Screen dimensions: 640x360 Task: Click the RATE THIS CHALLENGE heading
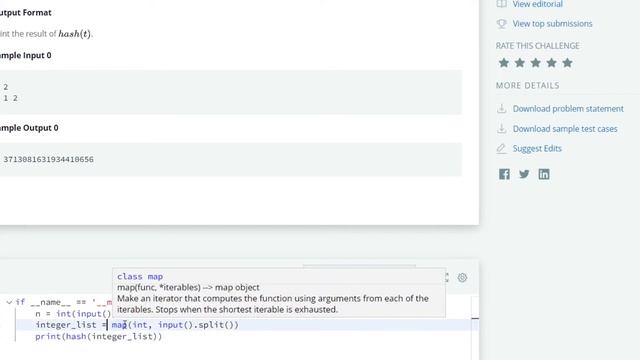[x=538, y=46]
